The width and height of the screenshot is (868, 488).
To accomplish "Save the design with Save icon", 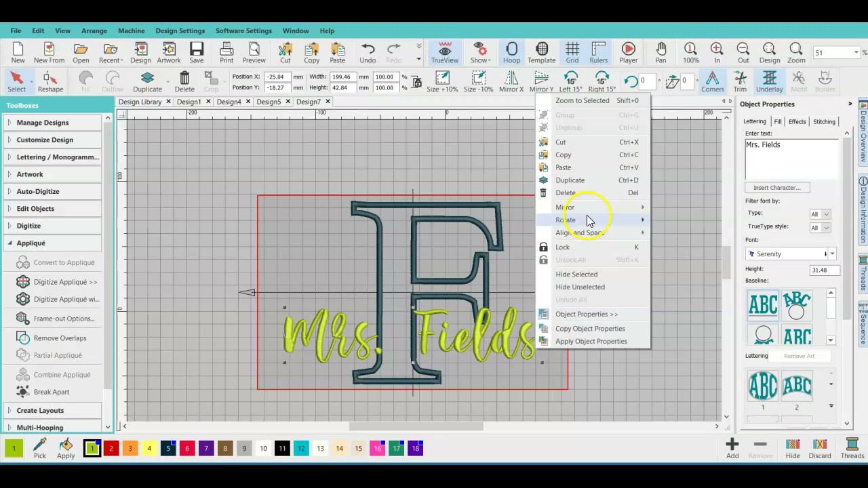I will pos(197,53).
